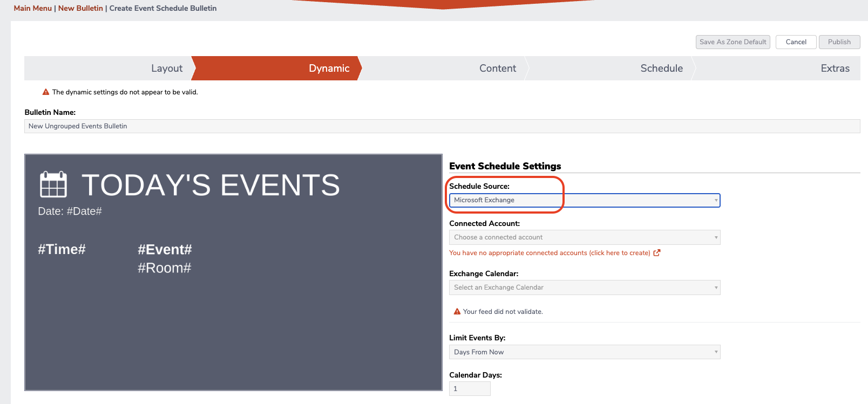Image resolution: width=868 pixels, height=404 pixels.
Task: Expand the Connected Account dropdown
Action: coord(585,237)
